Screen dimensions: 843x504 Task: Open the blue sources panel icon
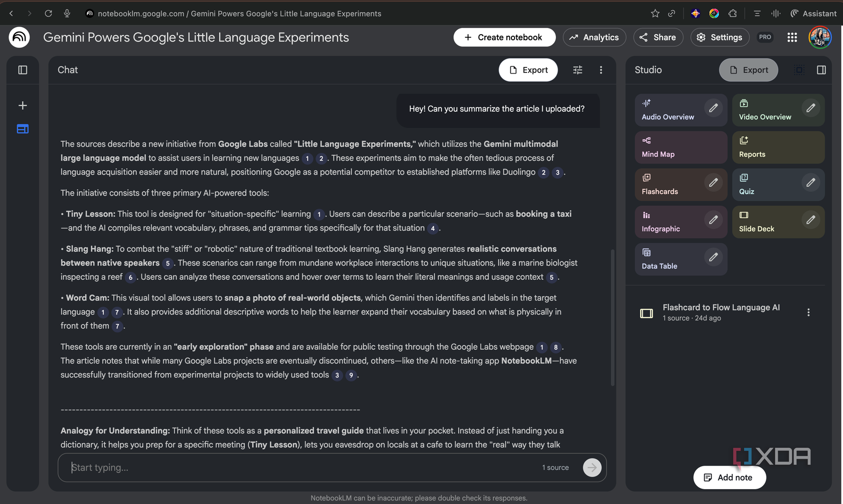pos(22,129)
